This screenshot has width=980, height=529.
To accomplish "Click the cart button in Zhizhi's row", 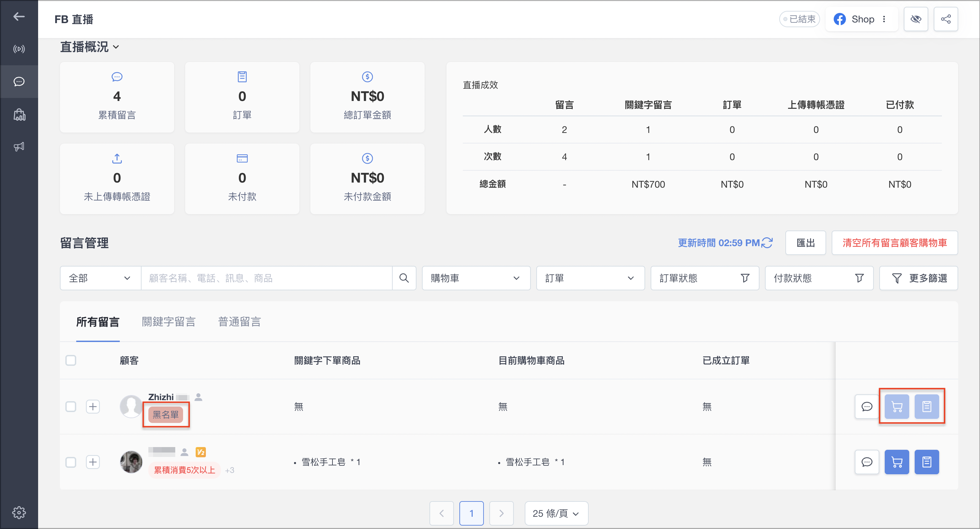I will (897, 407).
